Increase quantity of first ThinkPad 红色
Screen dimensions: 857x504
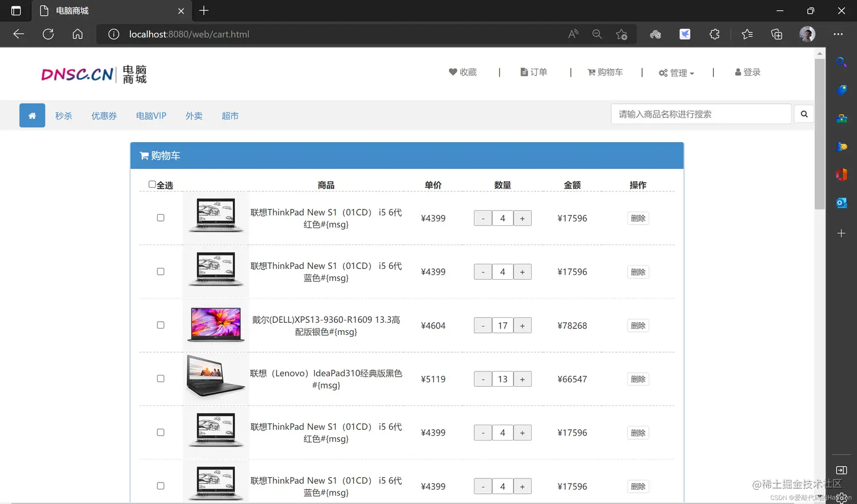coord(523,218)
